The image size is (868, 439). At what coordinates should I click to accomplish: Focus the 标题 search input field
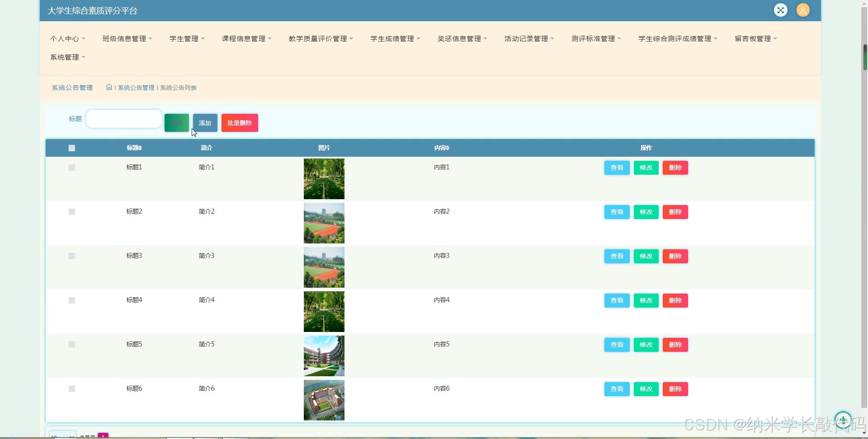124,119
